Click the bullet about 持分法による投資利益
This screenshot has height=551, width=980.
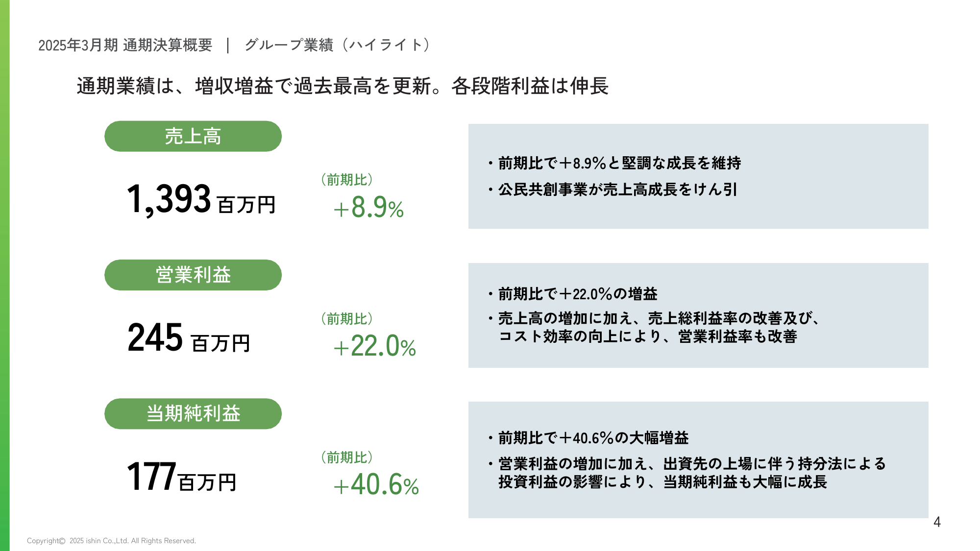coord(686,473)
